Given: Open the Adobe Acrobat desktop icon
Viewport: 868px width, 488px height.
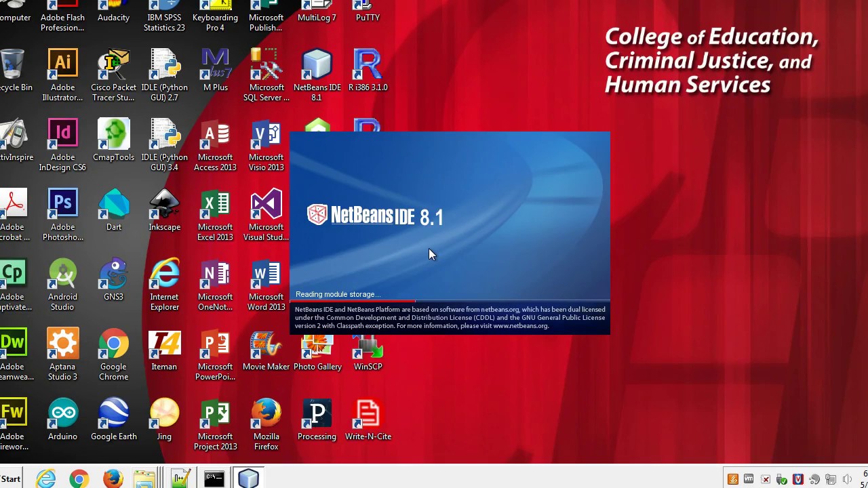Looking at the screenshot, I should [x=14, y=214].
